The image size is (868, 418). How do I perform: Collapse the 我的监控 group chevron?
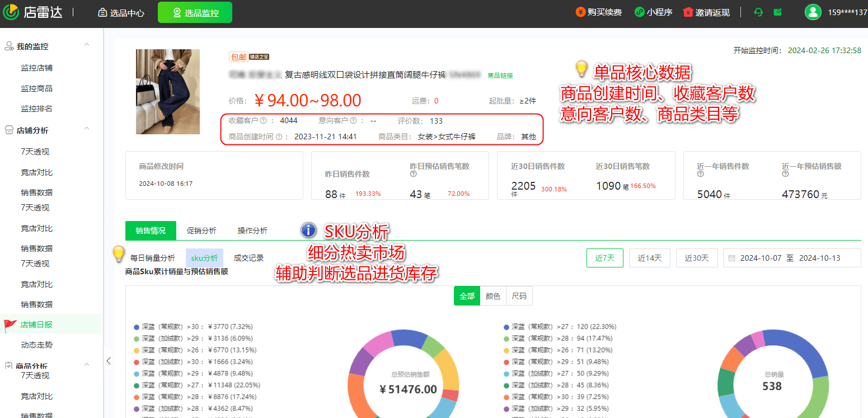tap(87, 44)
